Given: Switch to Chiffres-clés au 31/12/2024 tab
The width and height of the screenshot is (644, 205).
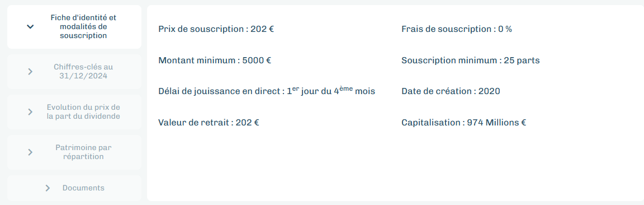Looking at the screenshot, I should [74, 72].
